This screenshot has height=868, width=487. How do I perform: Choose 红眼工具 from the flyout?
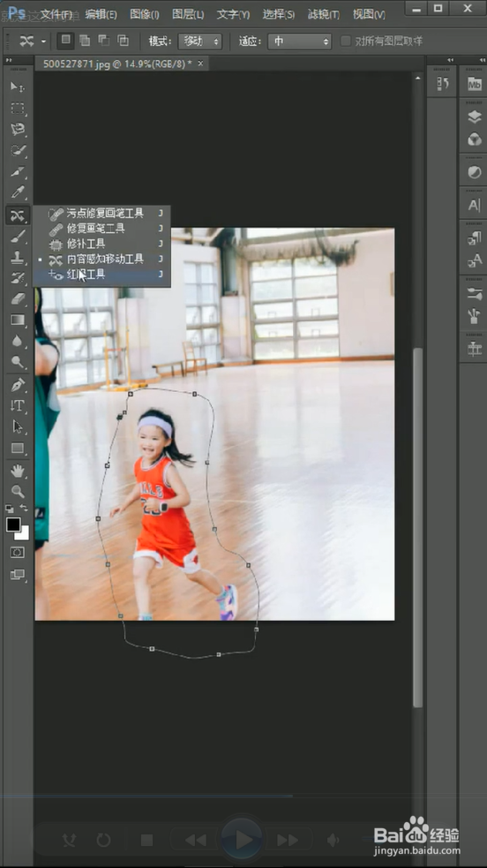click(101, 274)
